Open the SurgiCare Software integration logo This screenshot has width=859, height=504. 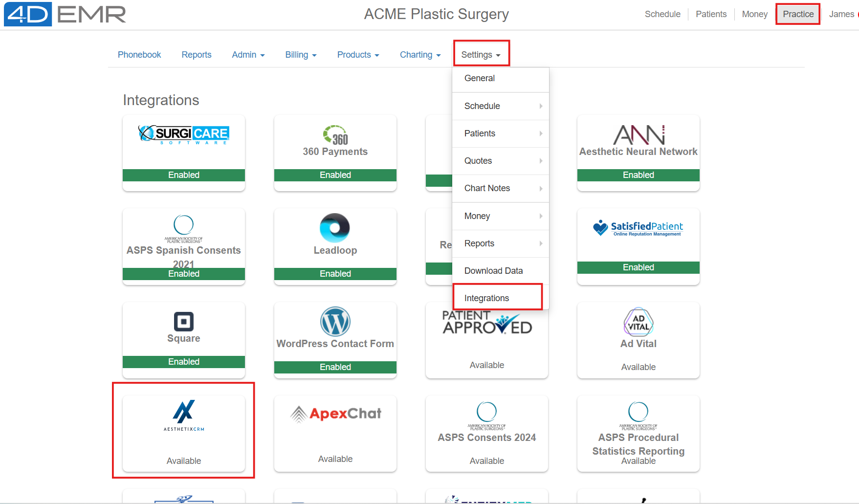184,134
